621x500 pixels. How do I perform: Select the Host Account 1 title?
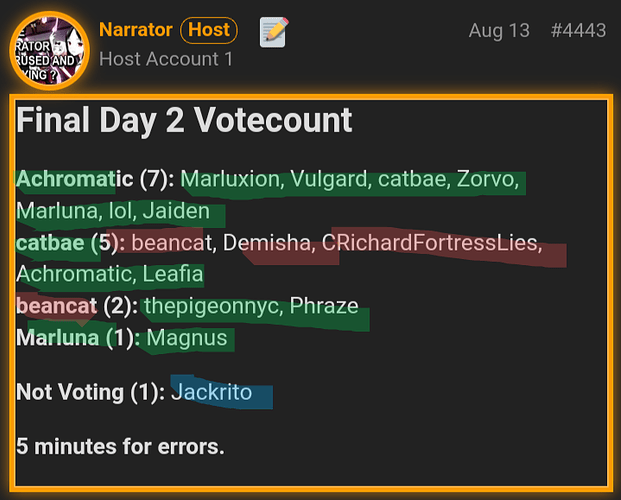[x=166, y=59]
